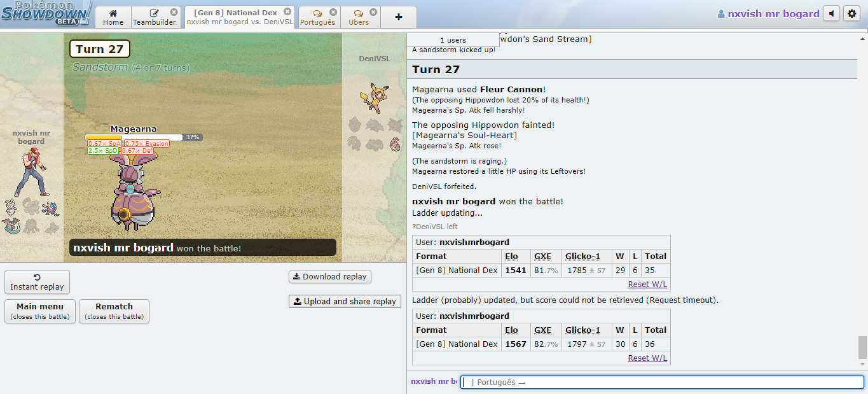Viewport: 868px width, 394px height.
Task: Click the download icon on Download replay
Action: point(296,276)
